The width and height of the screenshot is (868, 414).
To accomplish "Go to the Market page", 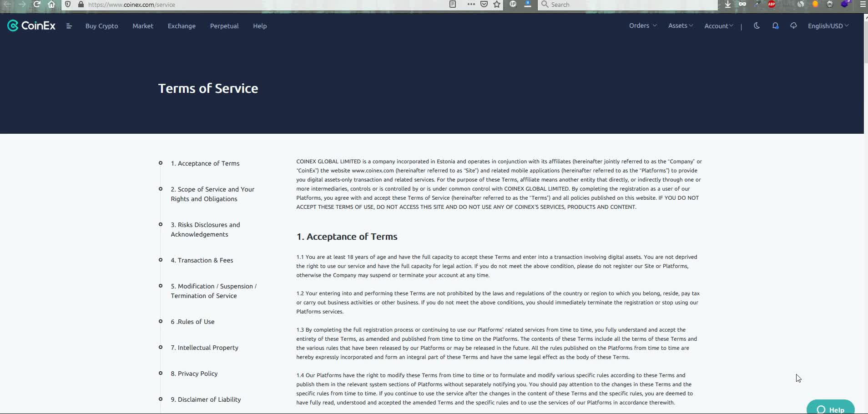I will point(143,26).
